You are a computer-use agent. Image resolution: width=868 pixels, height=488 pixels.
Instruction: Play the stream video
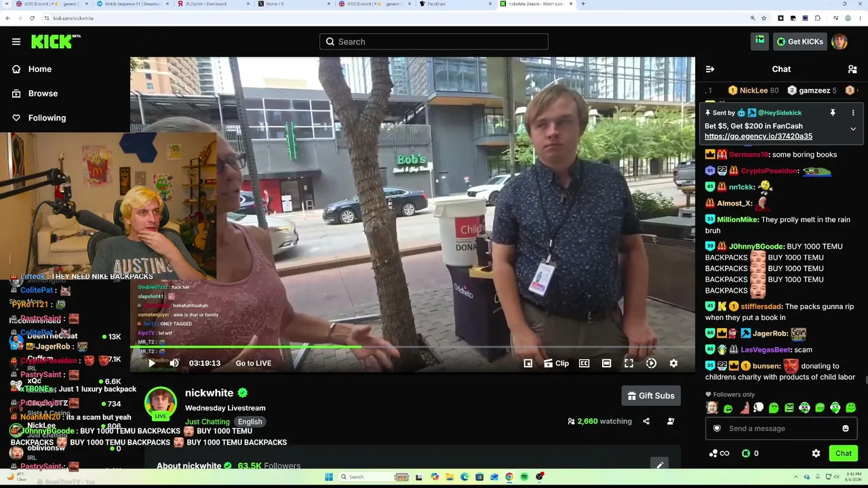[151, 363]
